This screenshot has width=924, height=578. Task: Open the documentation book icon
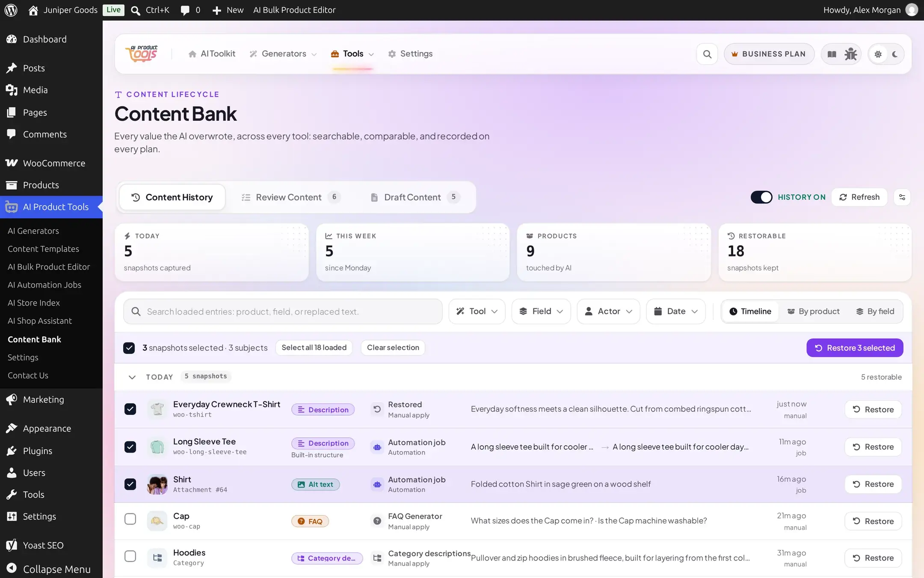(832, 54)
